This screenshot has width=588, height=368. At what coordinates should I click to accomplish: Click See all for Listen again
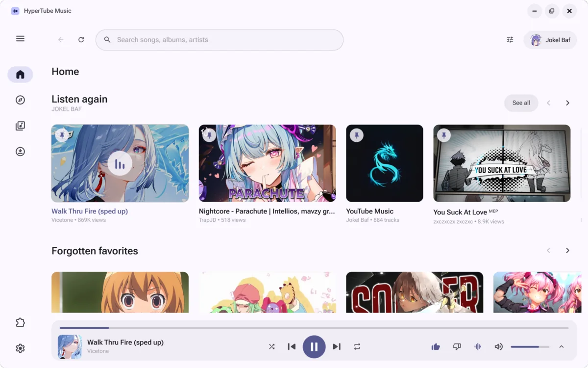tap(521, 103)
